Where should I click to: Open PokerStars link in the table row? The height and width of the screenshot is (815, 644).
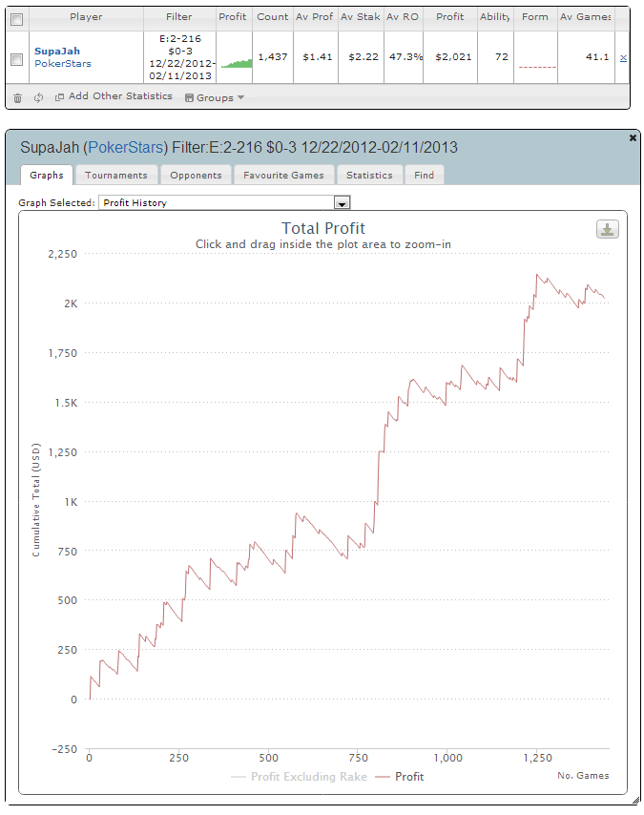63,63
